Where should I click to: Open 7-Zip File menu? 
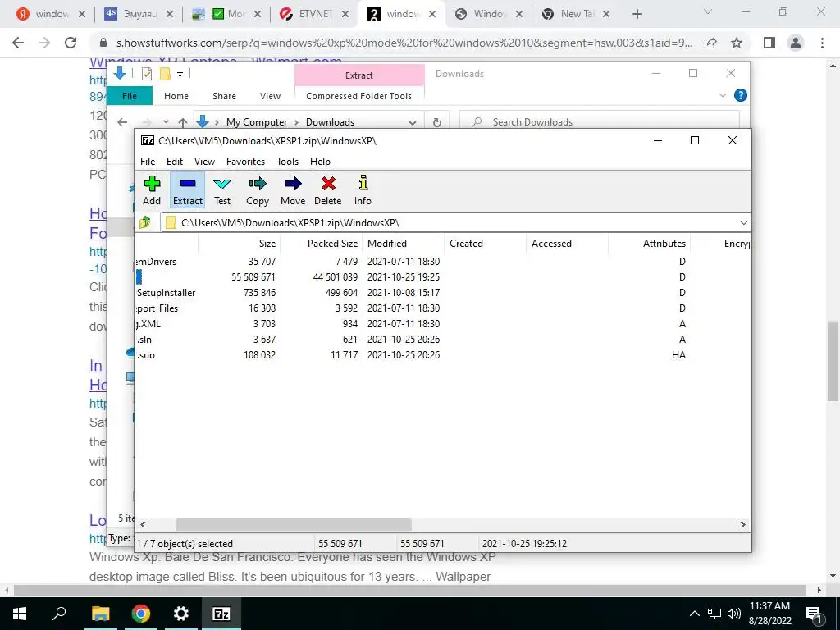click(x=148, y=162)
